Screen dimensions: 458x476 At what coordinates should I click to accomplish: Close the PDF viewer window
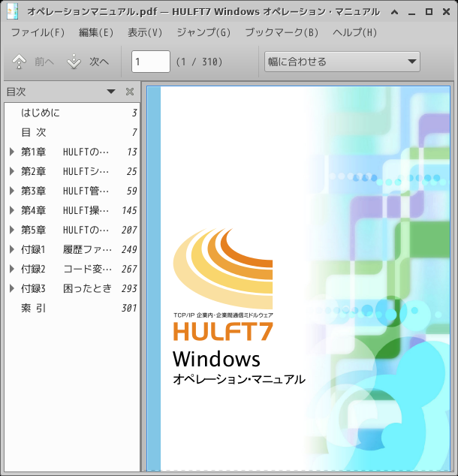tap(446, 11)
